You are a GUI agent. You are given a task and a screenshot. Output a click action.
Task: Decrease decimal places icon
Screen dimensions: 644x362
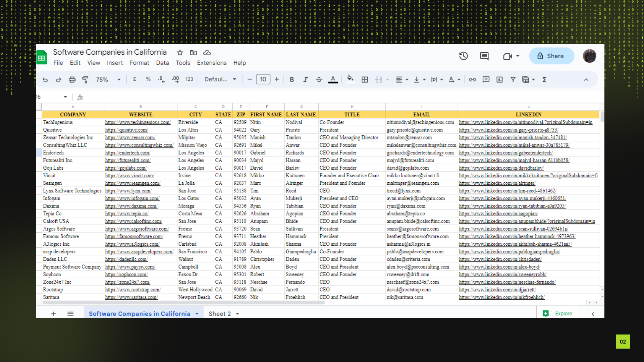162,79
